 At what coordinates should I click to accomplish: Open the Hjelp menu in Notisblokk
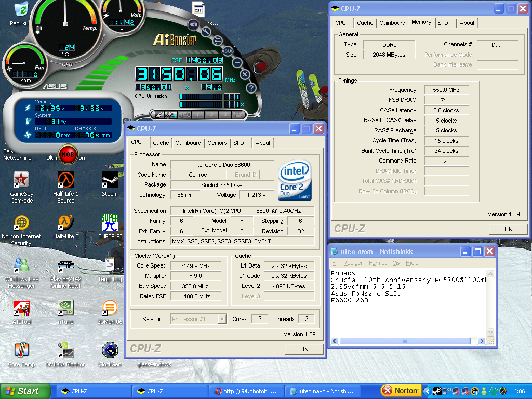pyautogui.click(x=412, y=263)
